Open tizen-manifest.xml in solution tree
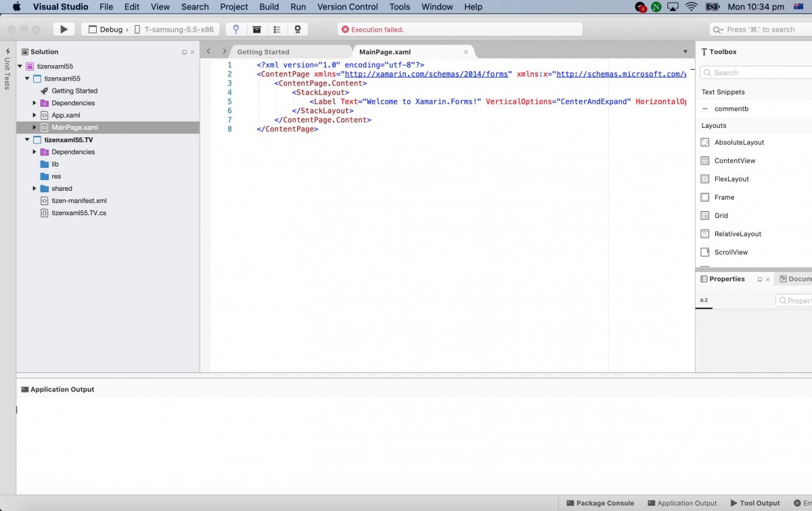Viewport: 812px width, 511px height. [x=78, y=201]
